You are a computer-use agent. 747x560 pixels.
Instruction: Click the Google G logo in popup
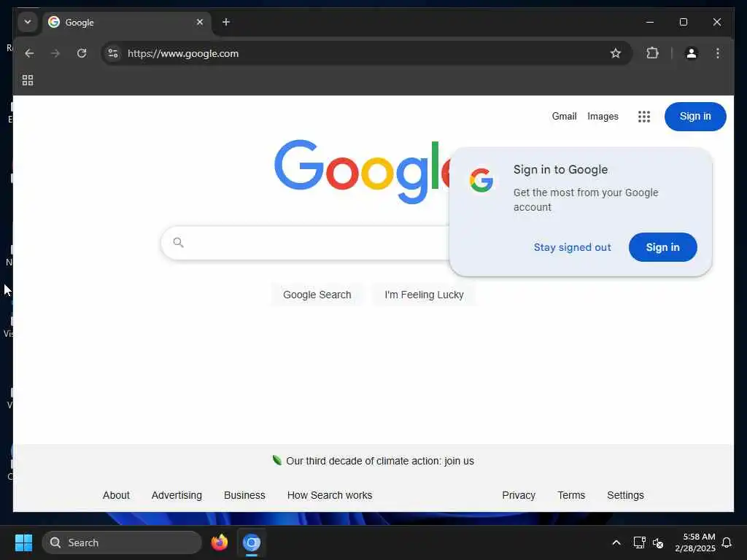click(481, 180)
